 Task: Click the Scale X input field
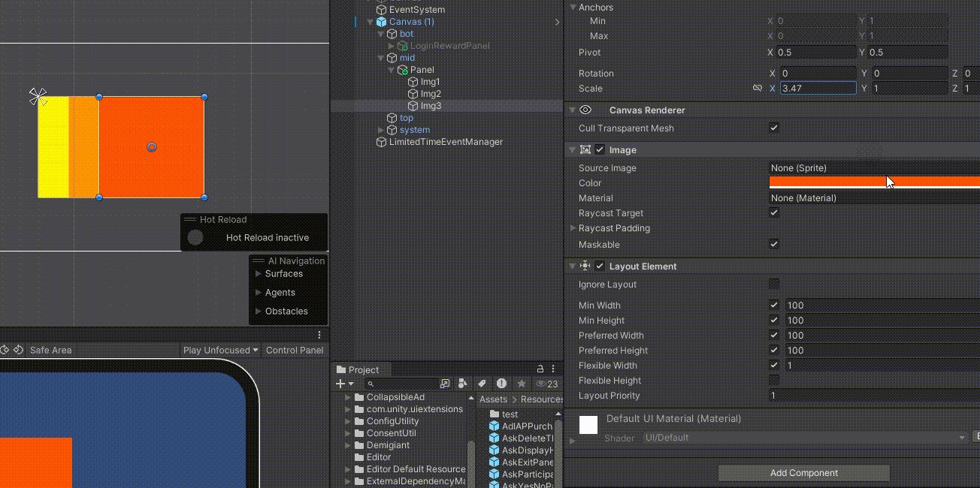click(818, 89)
